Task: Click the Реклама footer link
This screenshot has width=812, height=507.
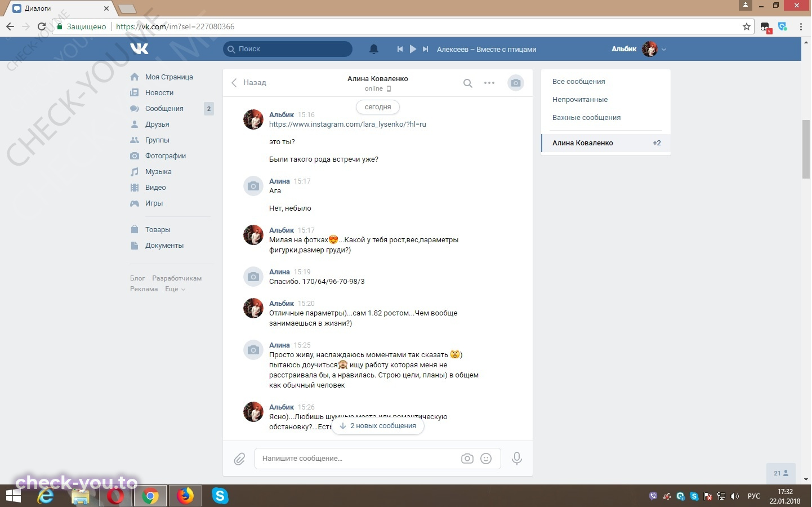Action: (x=144, y=289)
